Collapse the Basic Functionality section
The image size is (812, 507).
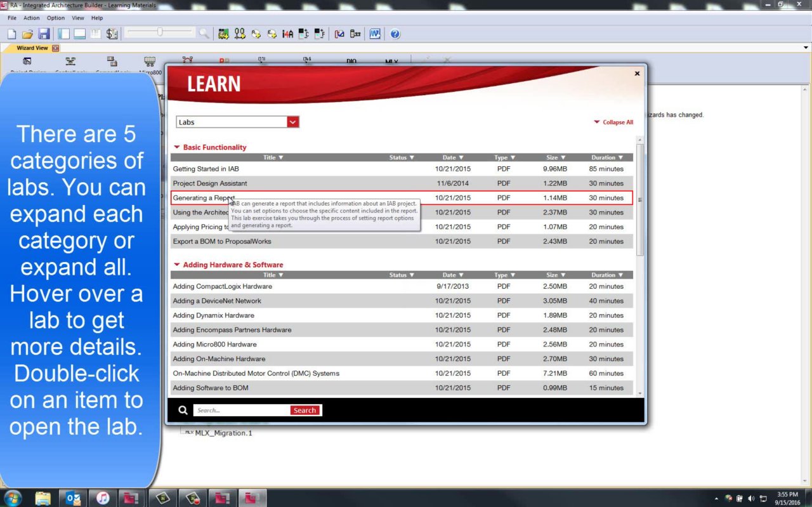pyautogui.click(x=177, y=147)
